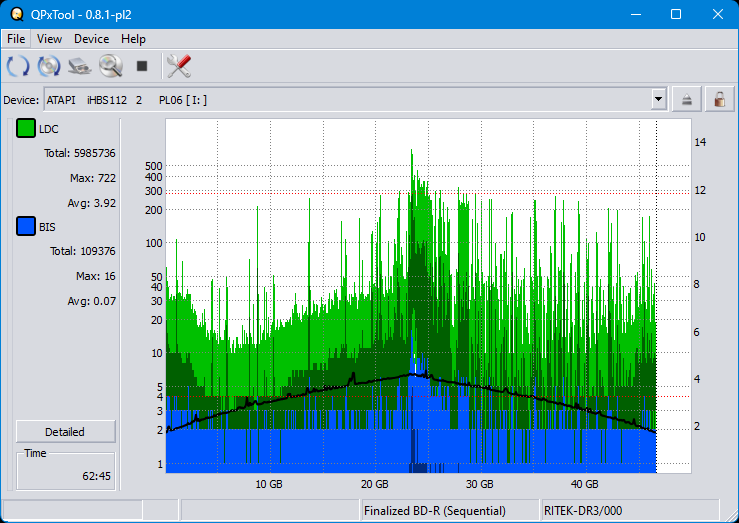Click the reload media disc icon
This screenshot has height=523, width=739.
(x=49, y=66)
